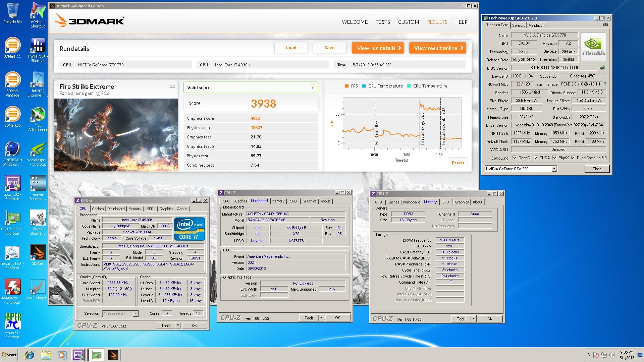
Task: Click CPU Temperature teal legend swatch
Action: point(409,86)
